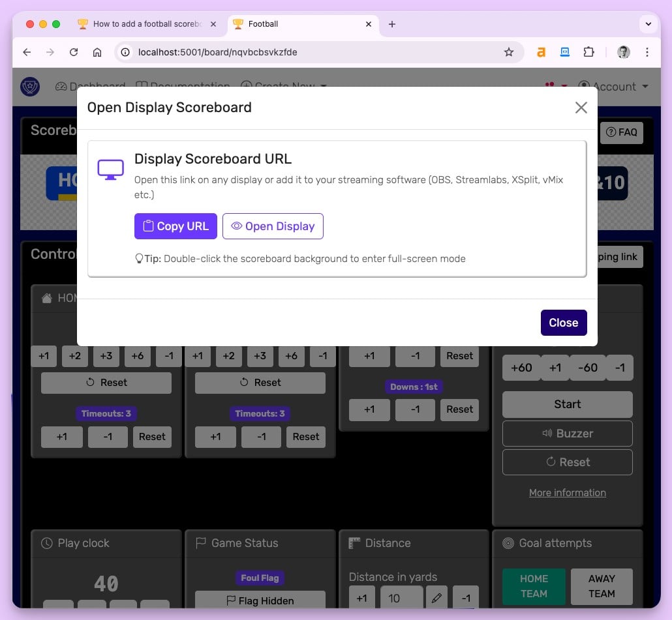Switch to the 'How to add a football scoreboard' tab
Viewport: 672px width, 620px height.
point(147,24)
